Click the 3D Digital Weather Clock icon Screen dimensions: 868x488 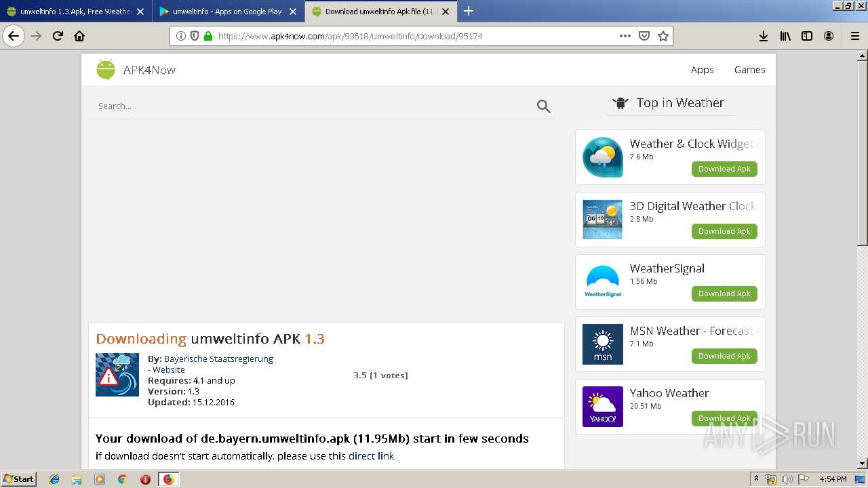click(603, 220)
